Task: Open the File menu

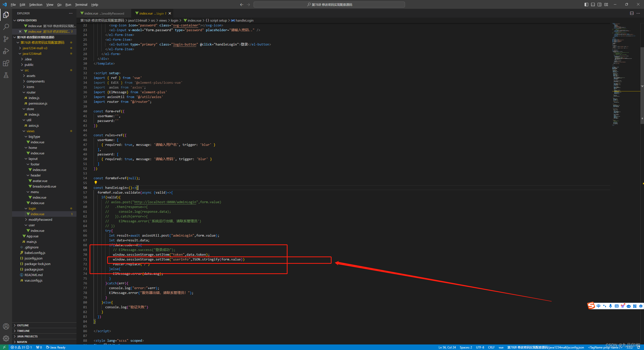Action: pyautogui.click(x=13, y=5)
